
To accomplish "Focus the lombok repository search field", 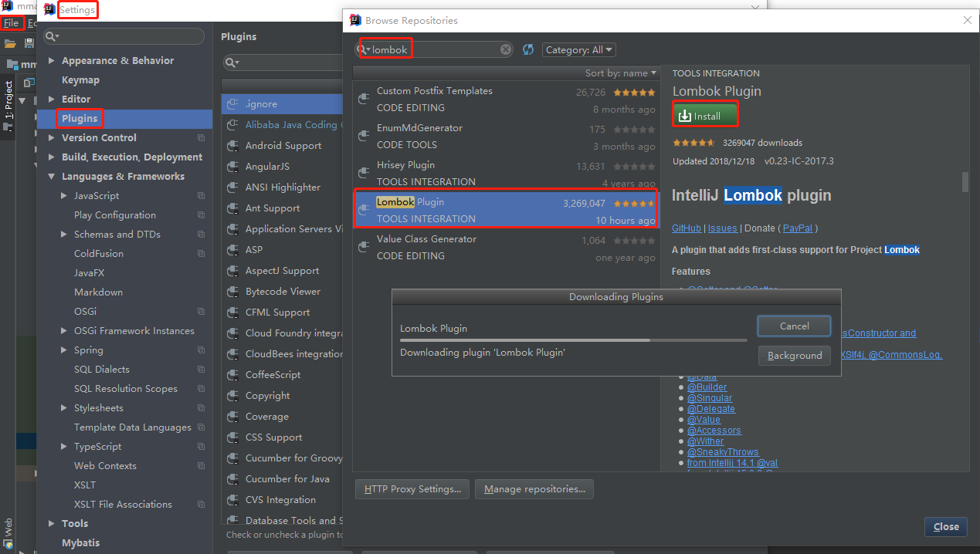I will pos(434,49).
